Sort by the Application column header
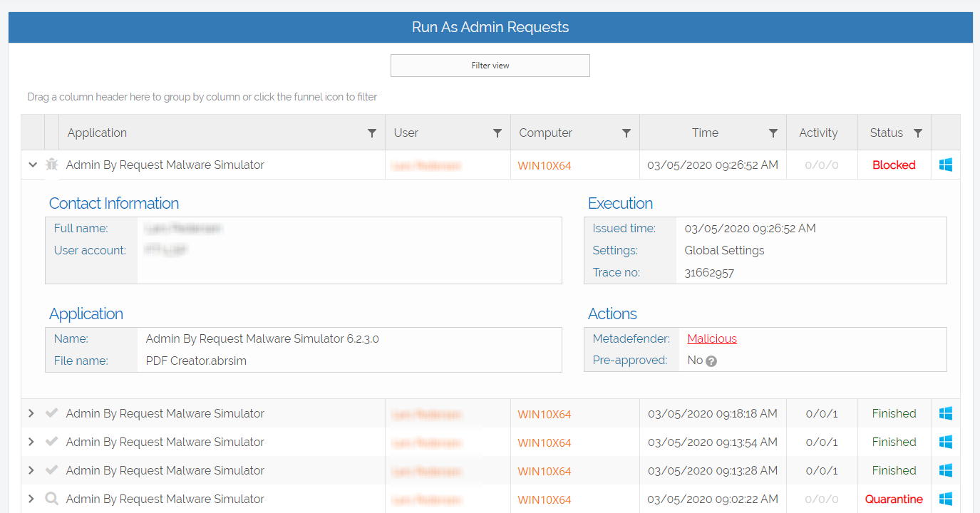 pos(97,133)
